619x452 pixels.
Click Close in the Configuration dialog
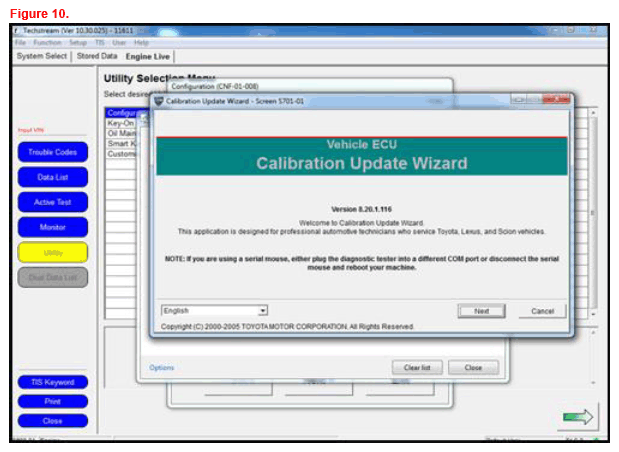(473, 368)
